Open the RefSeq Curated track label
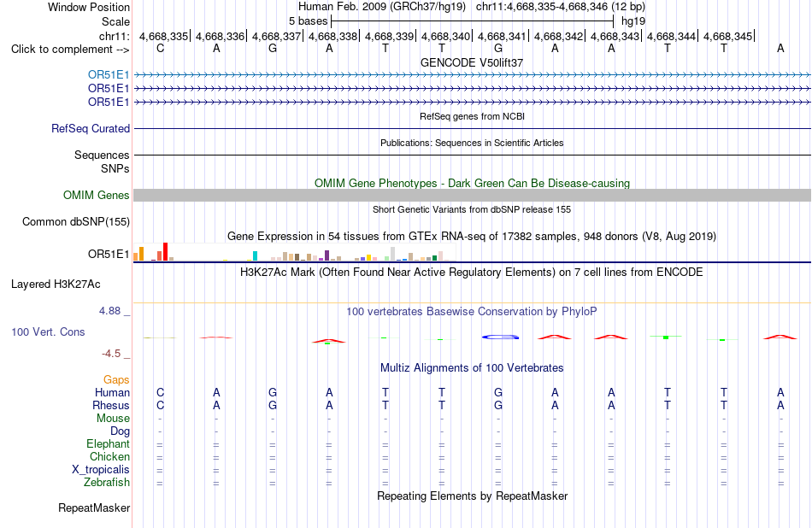This screenshot has height=528, width=812. click(x=91, y=128)
